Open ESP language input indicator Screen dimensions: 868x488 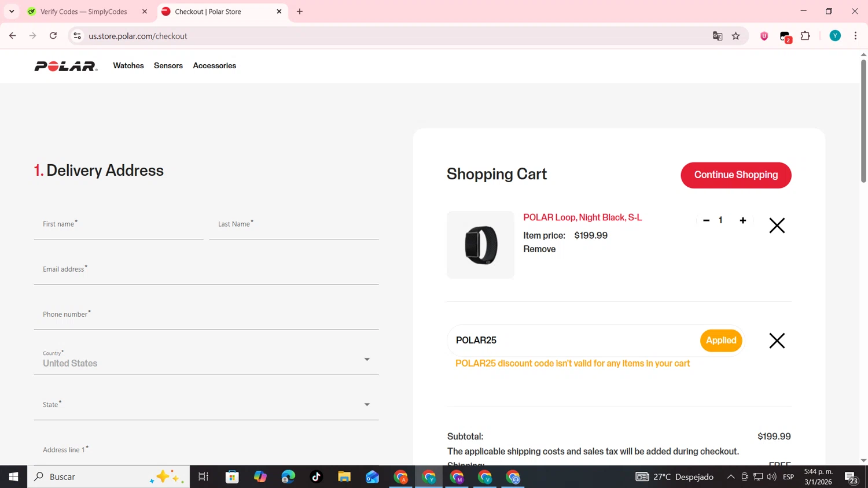[x=788, y=477]
